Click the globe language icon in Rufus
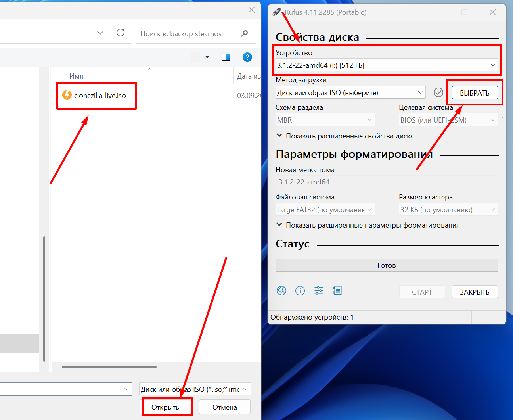The width and height of the screenshot is (513, 420). [281, 291]
